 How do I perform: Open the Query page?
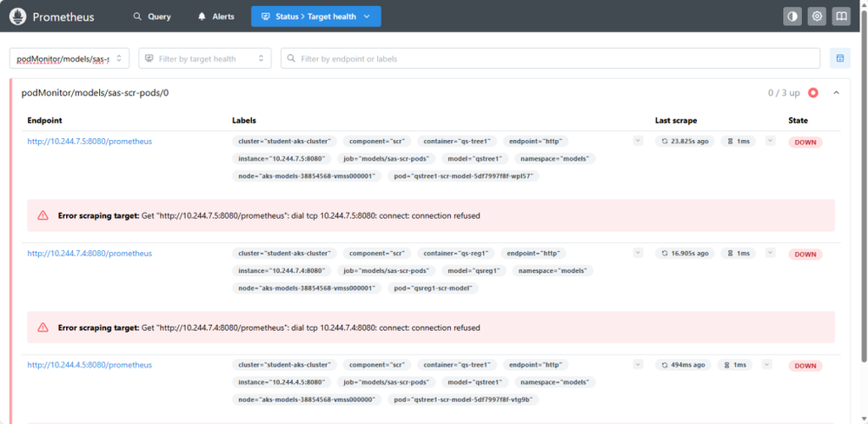pos(152,17)
